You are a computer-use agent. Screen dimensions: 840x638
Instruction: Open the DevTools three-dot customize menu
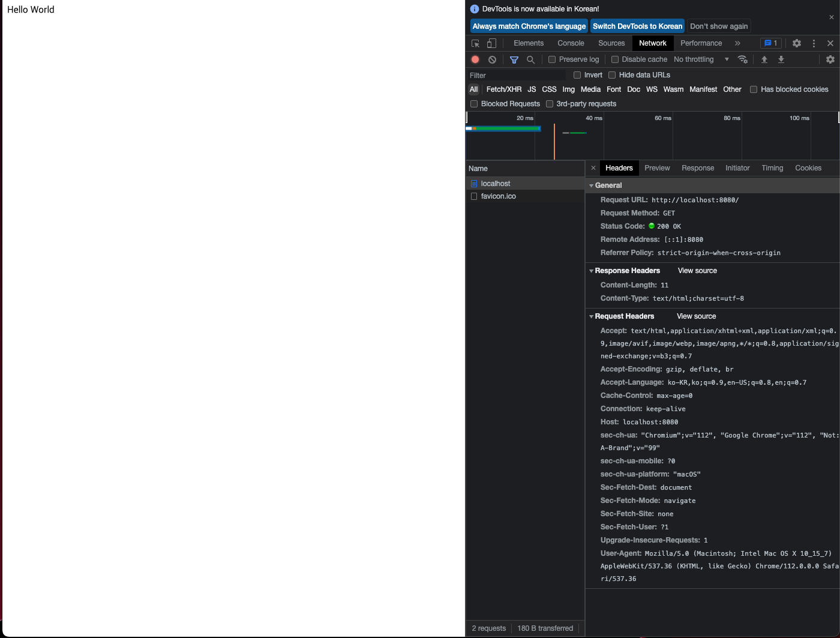(814, 43)
